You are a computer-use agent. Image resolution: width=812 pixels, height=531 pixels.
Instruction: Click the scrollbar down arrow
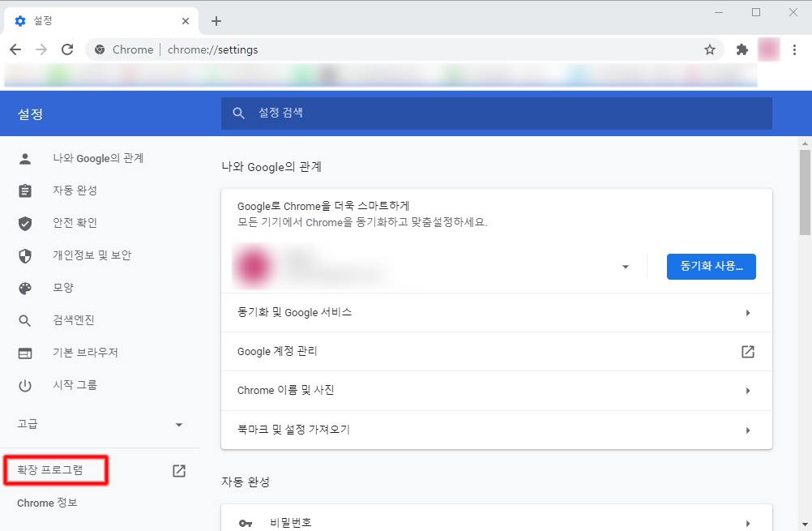805,525
